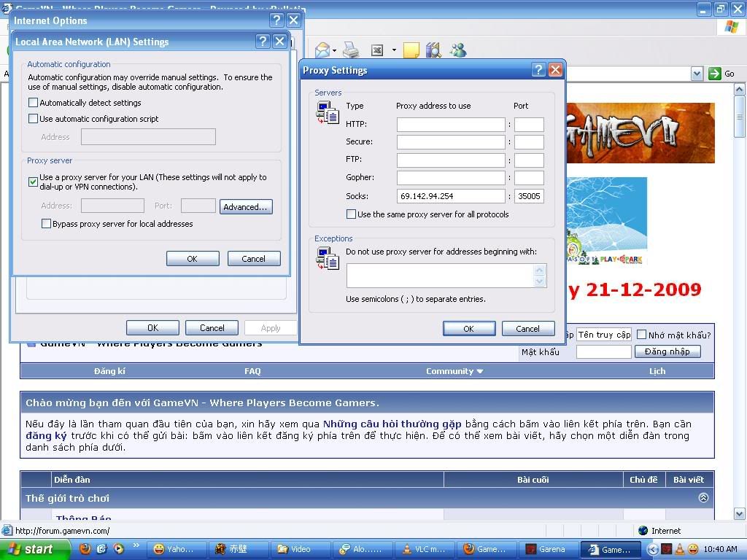This screenshot has height=560, width=747.
Task: Check the Nhớ mật khẩu checkbox
Action: 642,334
